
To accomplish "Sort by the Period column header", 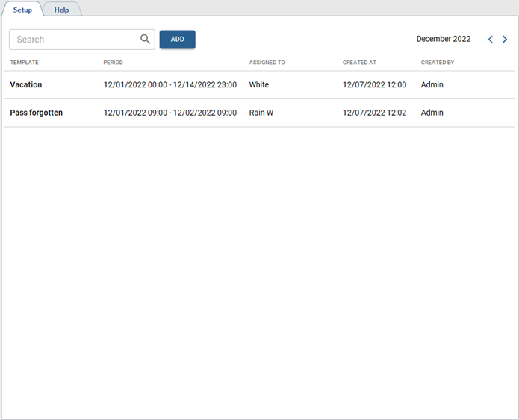I will click(x=114, y=63).
